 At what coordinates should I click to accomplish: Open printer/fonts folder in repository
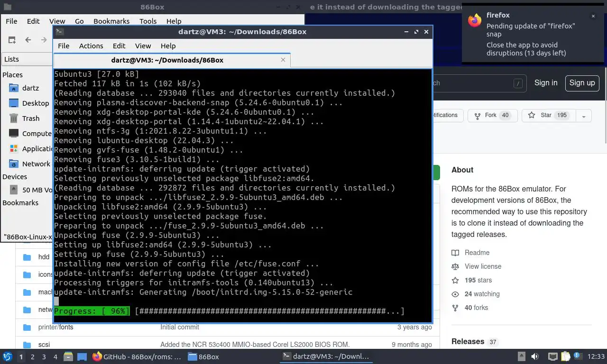[55, 327]
